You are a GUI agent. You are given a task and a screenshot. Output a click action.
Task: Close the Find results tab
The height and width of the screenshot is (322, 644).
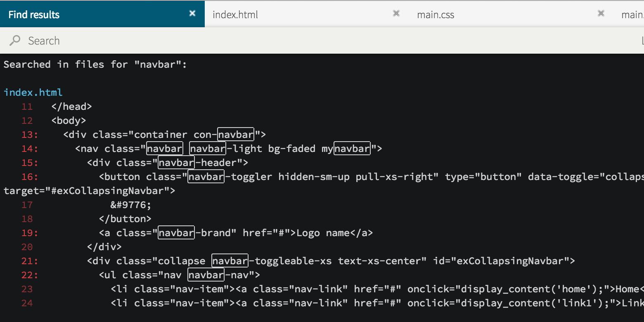tap(192, 13)
